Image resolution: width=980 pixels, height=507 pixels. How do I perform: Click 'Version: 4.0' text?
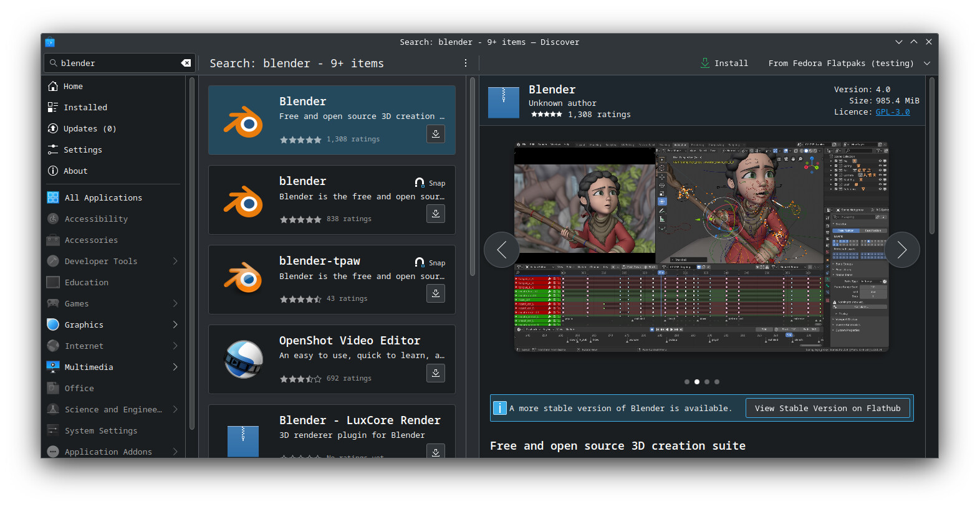(862, 90)
